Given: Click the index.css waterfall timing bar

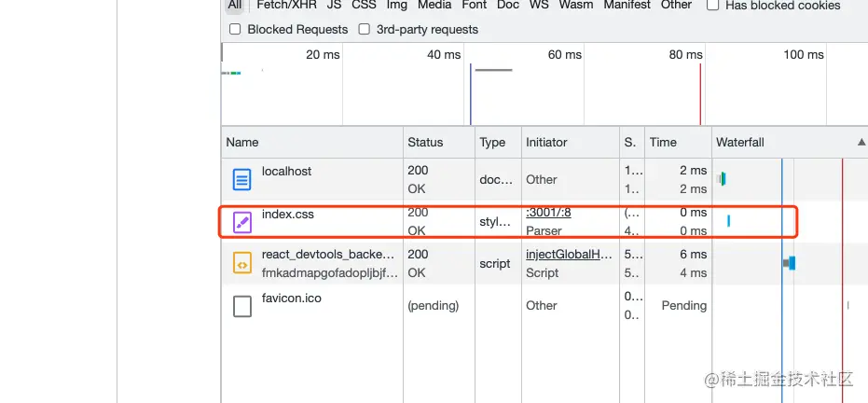Looking at the screenshot, I should coord(728,221).
